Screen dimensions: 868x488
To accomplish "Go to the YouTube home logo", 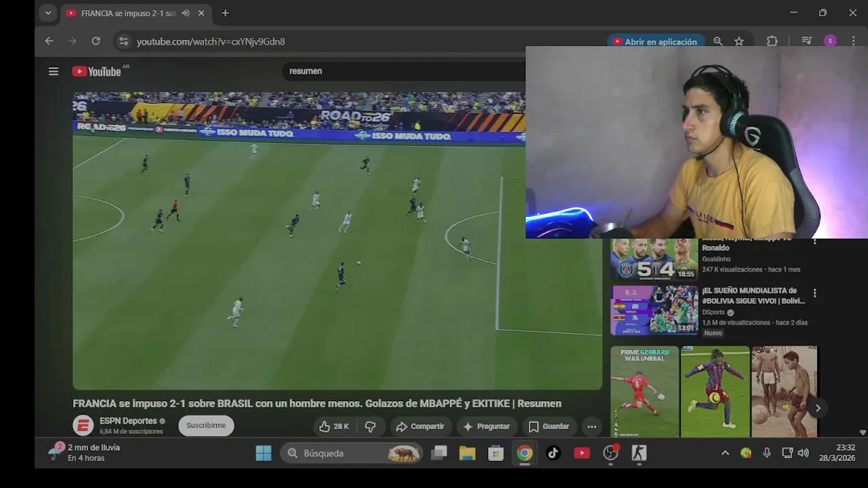I will point(96,71).
